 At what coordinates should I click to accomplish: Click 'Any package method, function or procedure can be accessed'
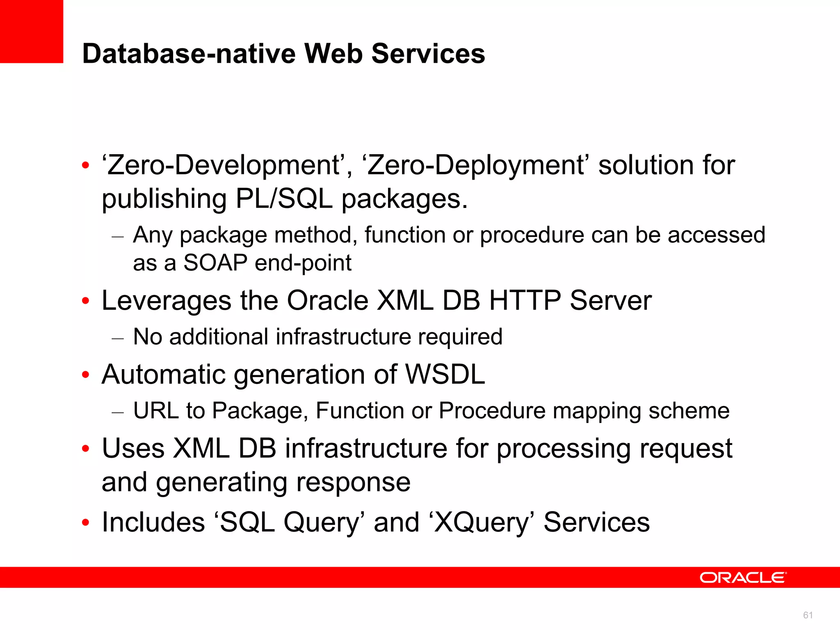(x=449, y=235)
